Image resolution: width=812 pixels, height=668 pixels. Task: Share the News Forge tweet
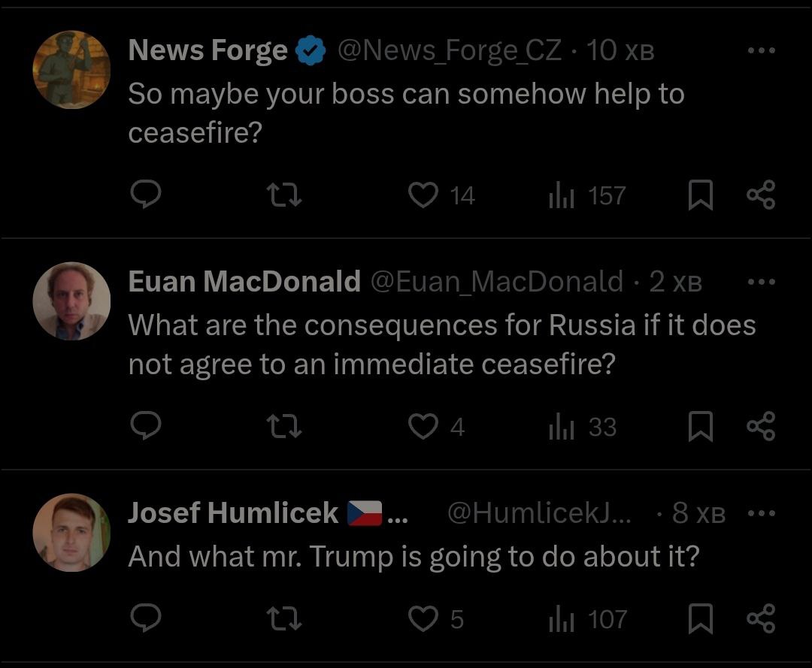tap(760, 195)
